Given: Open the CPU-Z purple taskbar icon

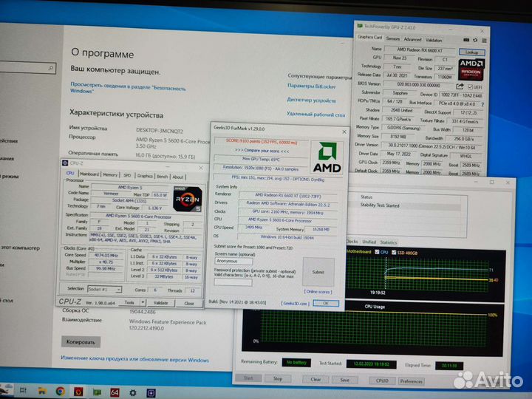Looking at the screenshot, I should pos(151,393).
